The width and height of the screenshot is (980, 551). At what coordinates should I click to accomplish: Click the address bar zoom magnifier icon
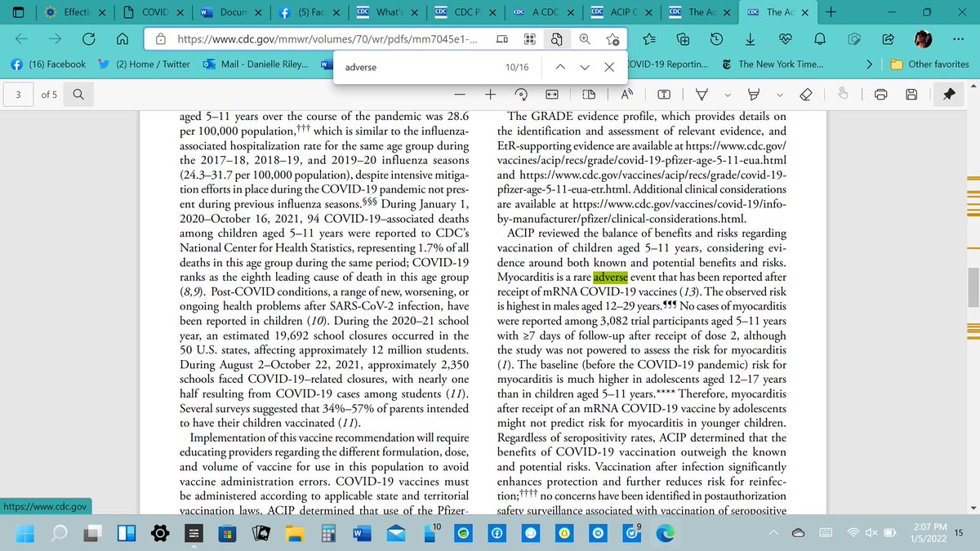coord(586,38)
